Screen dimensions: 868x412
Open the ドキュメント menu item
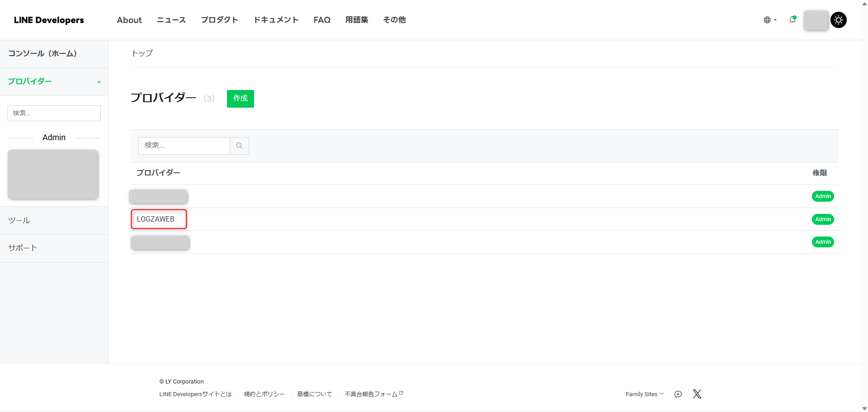(276, 20)
